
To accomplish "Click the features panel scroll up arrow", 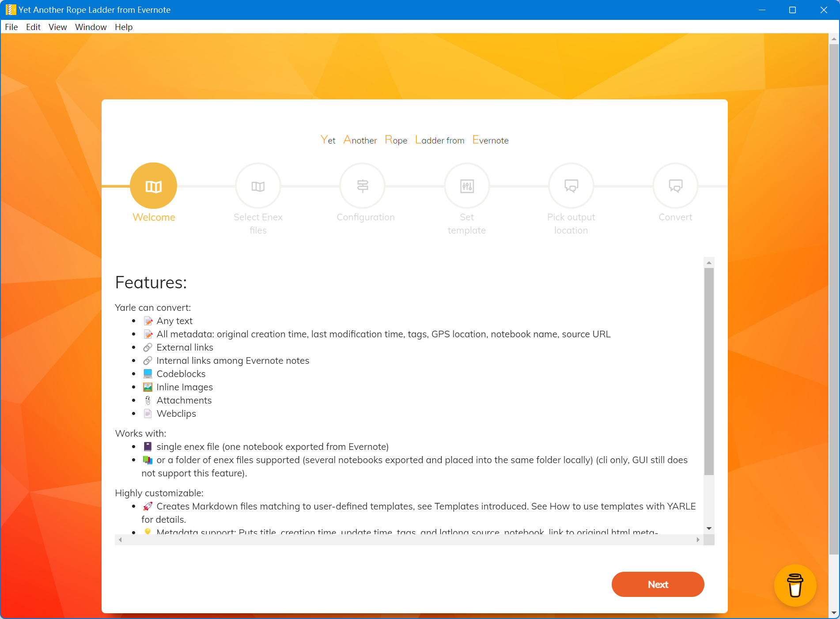I will 709,263.
